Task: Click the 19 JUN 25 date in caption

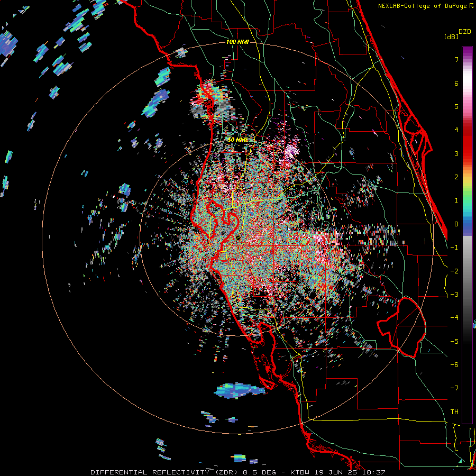Action: click(x=335, y=472)
